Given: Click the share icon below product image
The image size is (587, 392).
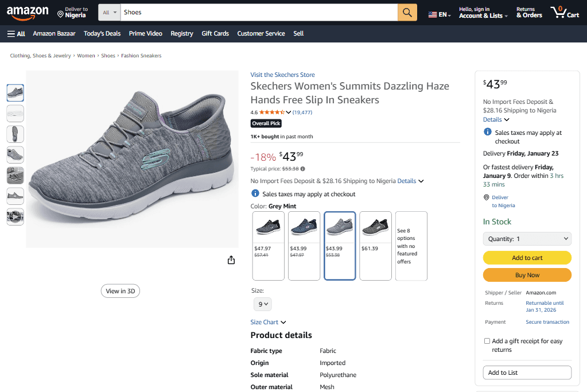Looking at the screenshot, I should 231,260.
